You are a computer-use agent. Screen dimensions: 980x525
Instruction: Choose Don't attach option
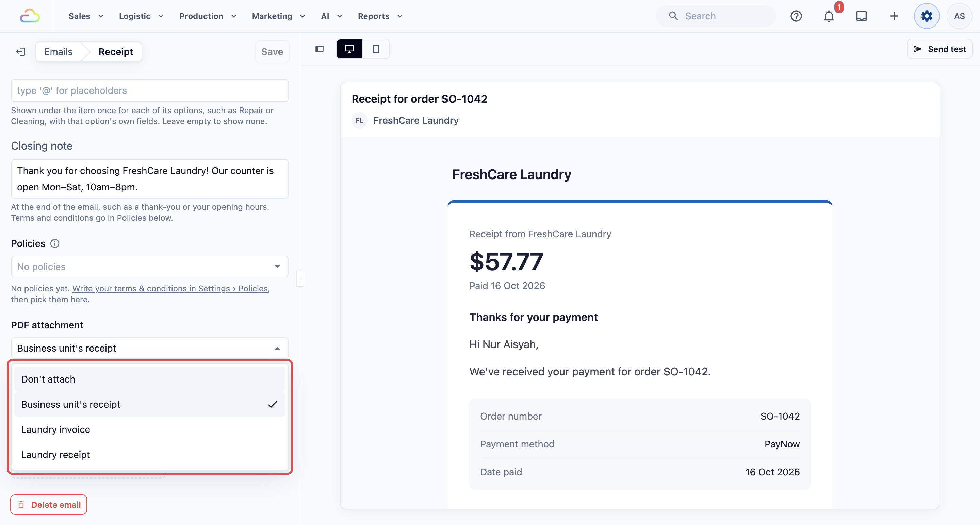[x=149, y=379]
